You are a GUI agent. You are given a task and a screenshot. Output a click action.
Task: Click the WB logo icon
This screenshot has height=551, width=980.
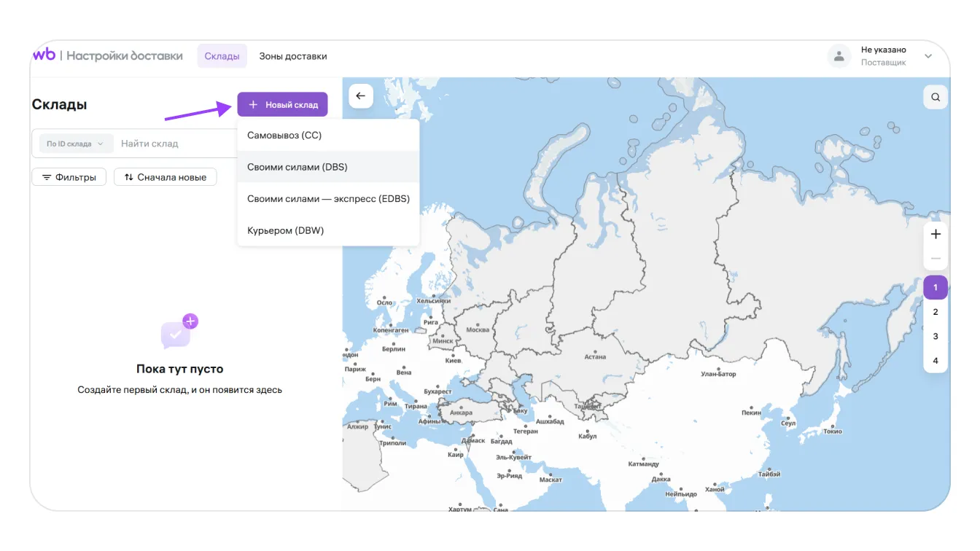(x=44, y=55)
